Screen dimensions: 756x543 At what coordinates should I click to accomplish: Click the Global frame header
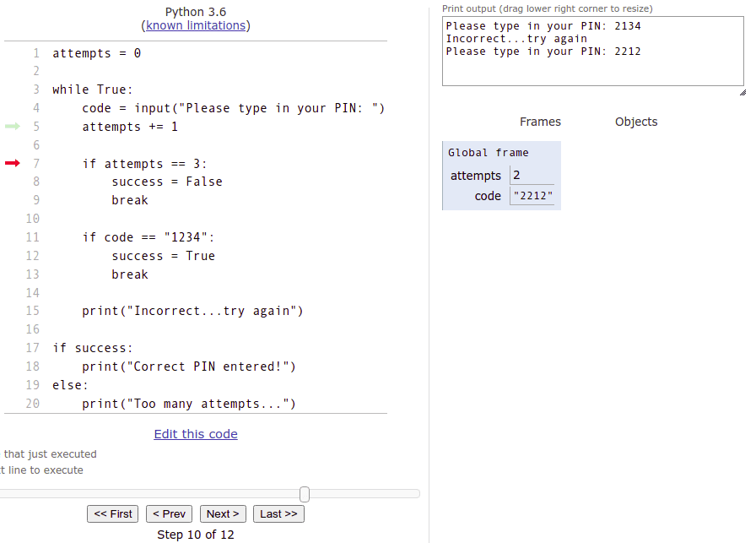pos(489,153)
